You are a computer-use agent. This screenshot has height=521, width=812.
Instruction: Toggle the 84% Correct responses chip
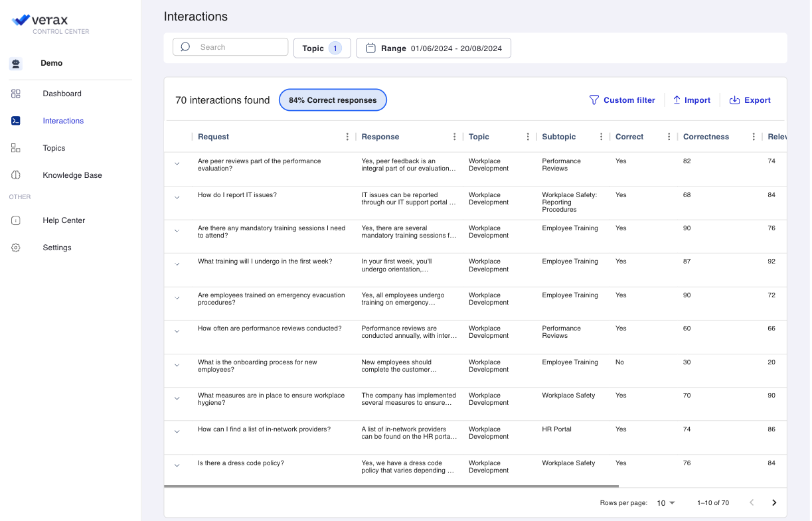coord(333,100)
